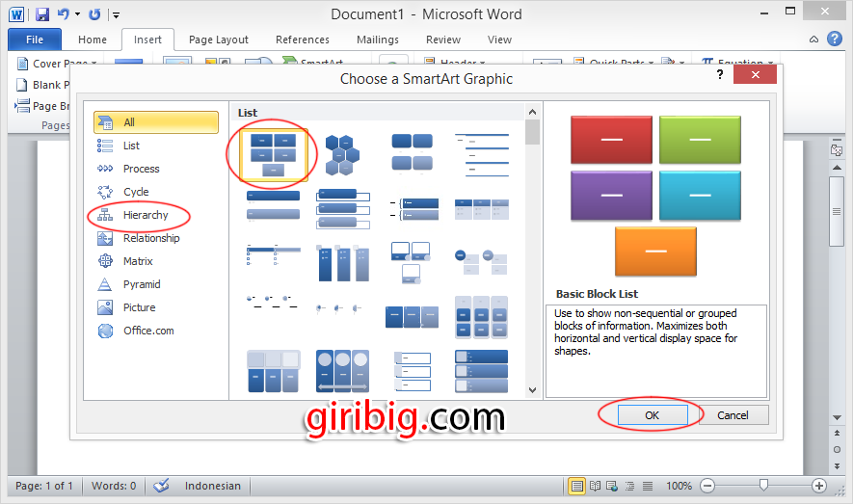This screenshot has height=504, width=853.
Task: Switch to the Mailings tab
Action: [378, 40]
